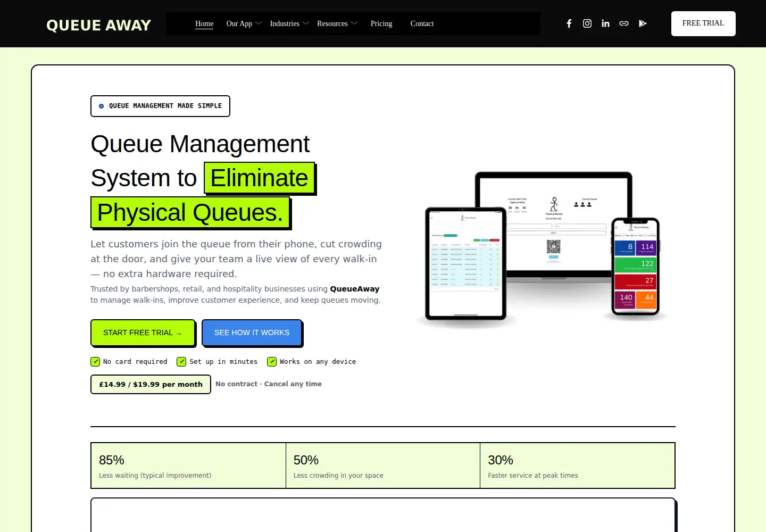Expand the Industries dropdown chevron

306,23
